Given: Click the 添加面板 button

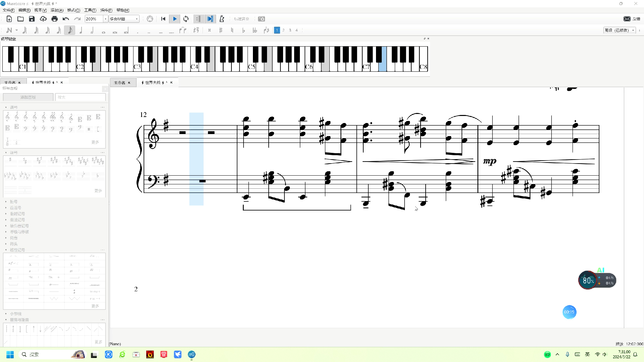Looking at the screenshot, I should pos(28,97).
